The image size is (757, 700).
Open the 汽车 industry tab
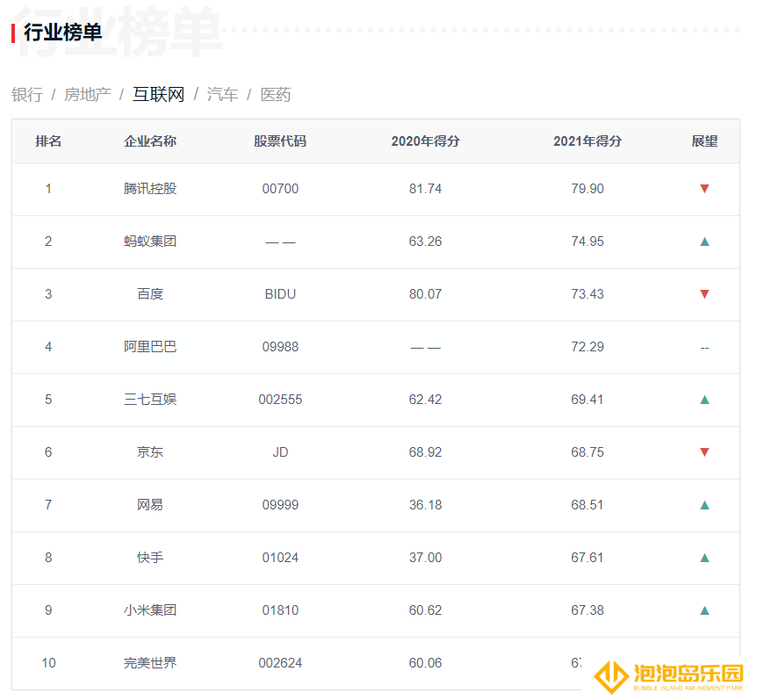click(x=222, y=94)
